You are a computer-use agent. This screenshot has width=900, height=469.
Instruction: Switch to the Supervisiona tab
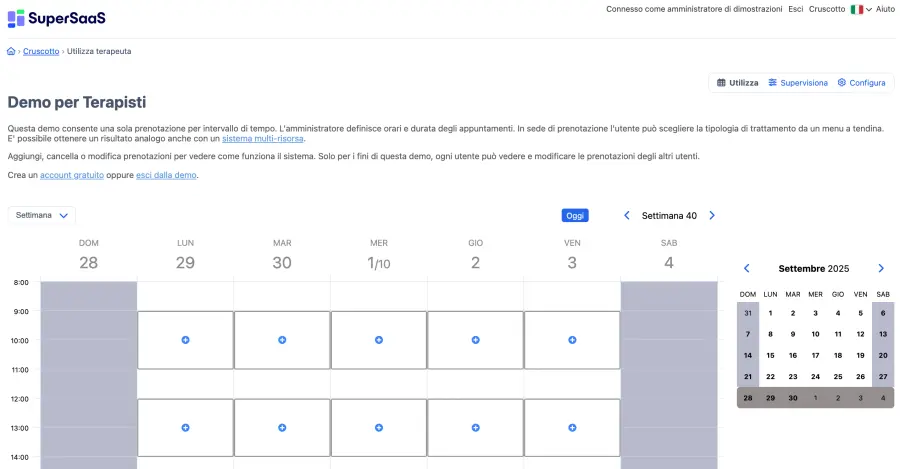click(x=798, y=83)
